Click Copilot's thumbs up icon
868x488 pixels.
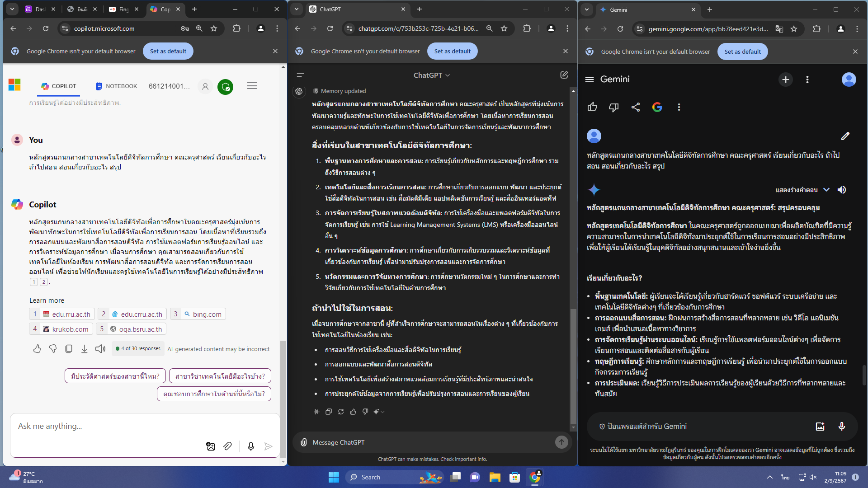pyautogui.click(x=37, y=349)
